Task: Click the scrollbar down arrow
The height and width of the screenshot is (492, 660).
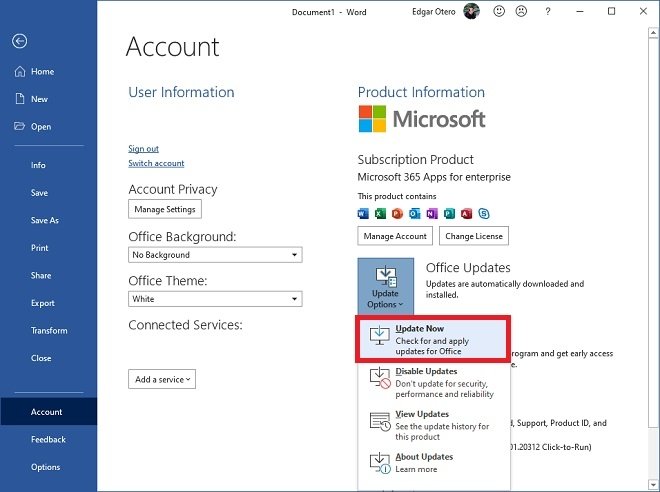Action: pyautogui.click(x=653, y=485)
